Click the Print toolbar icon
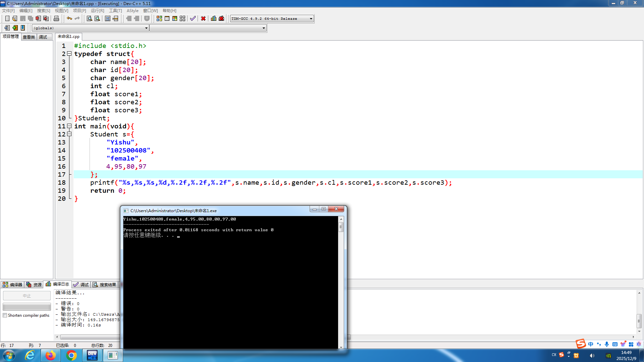The image size is (644, 362). (56, 18)
